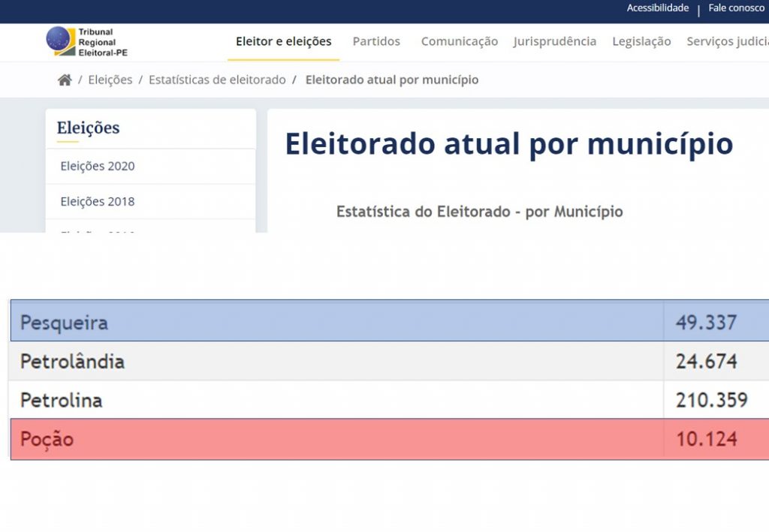Open the Jurisprudência menu
The height and width of the screenshot is (532, 769).
coord(554,42)
